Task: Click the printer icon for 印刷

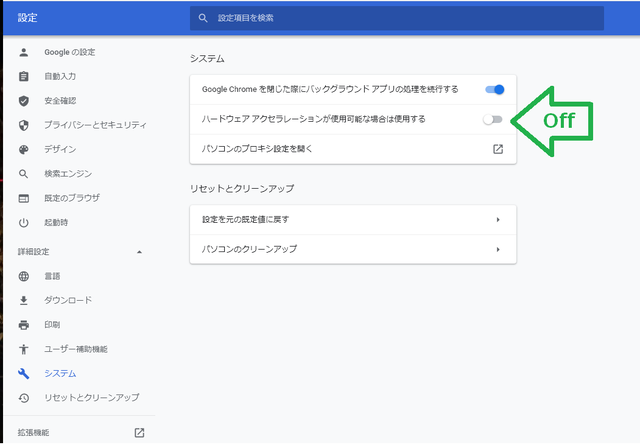Action: pos(24,325)
